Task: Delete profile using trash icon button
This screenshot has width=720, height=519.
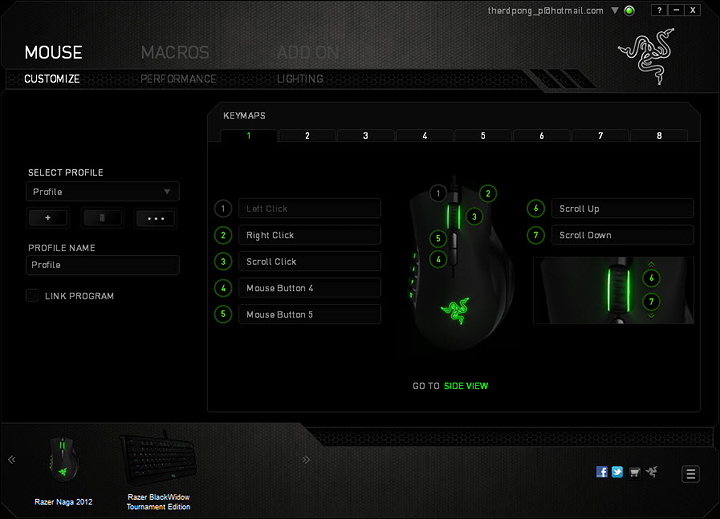Action: (x=102, y=218)
